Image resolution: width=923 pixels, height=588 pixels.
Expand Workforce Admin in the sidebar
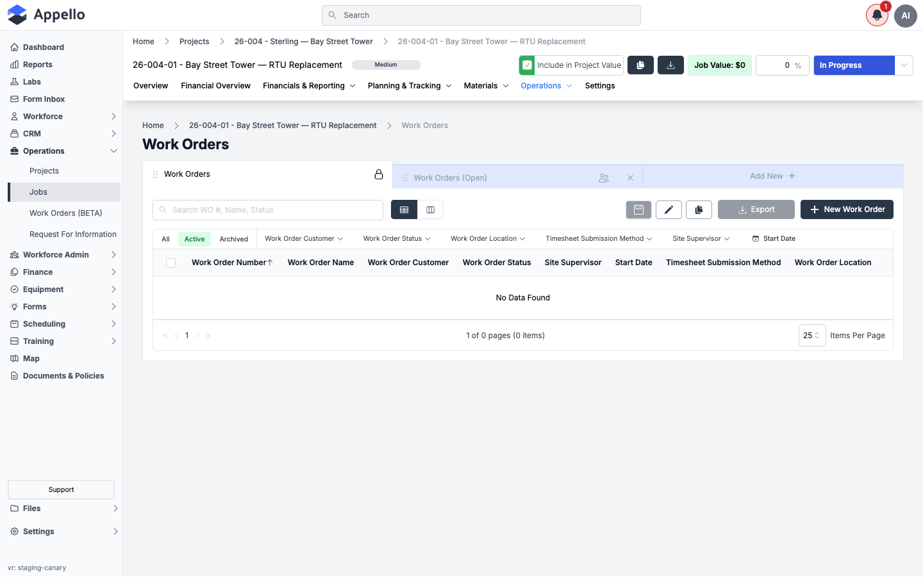[x=63, y=255]
